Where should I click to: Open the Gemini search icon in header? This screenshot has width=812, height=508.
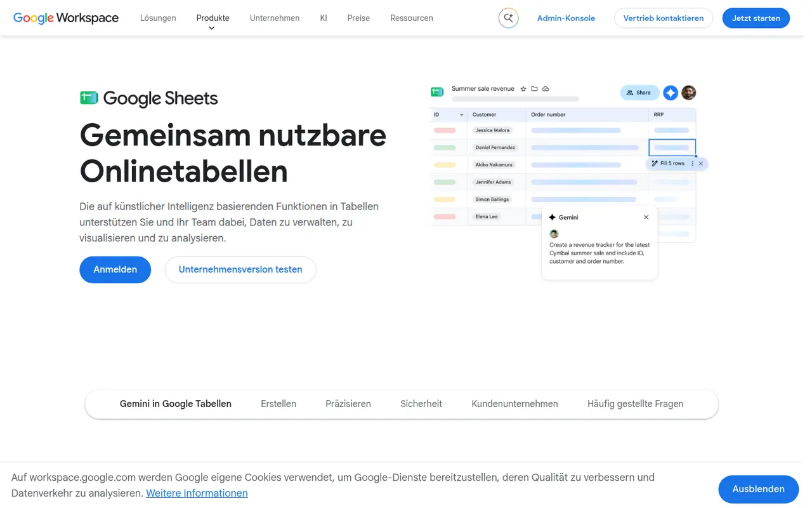[x=508, y=18]
